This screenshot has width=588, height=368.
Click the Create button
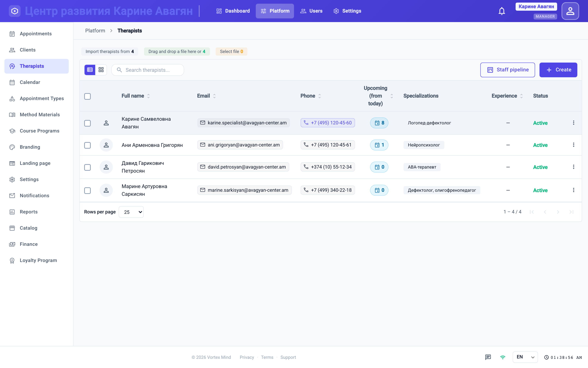pyautogui.click(x=558, y=70)
